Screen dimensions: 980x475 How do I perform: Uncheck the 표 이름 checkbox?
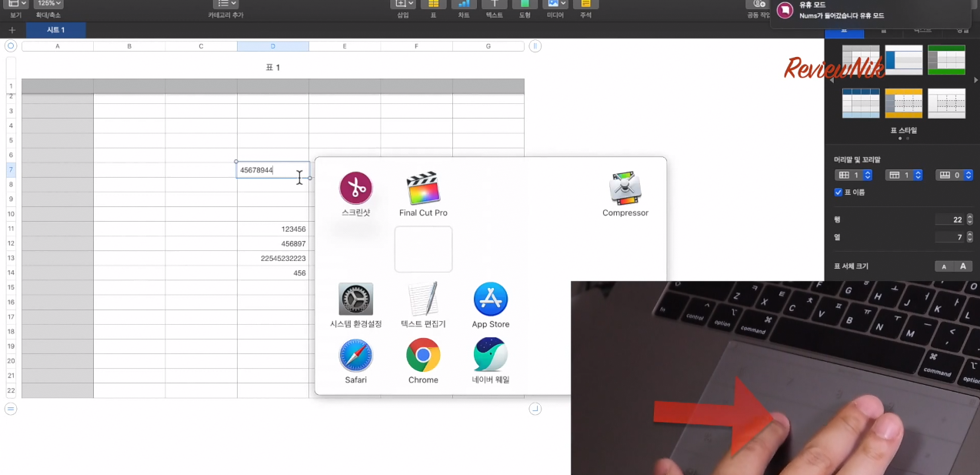click(x=838, y=192)
